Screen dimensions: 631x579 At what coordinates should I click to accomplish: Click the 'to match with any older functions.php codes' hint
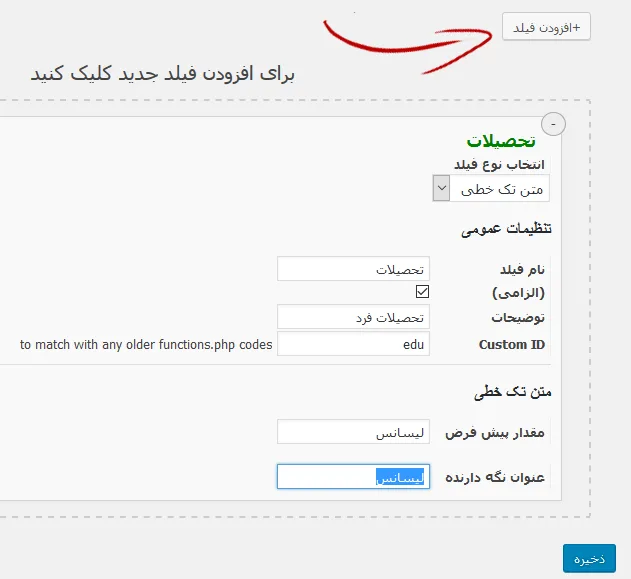[146, 344]
